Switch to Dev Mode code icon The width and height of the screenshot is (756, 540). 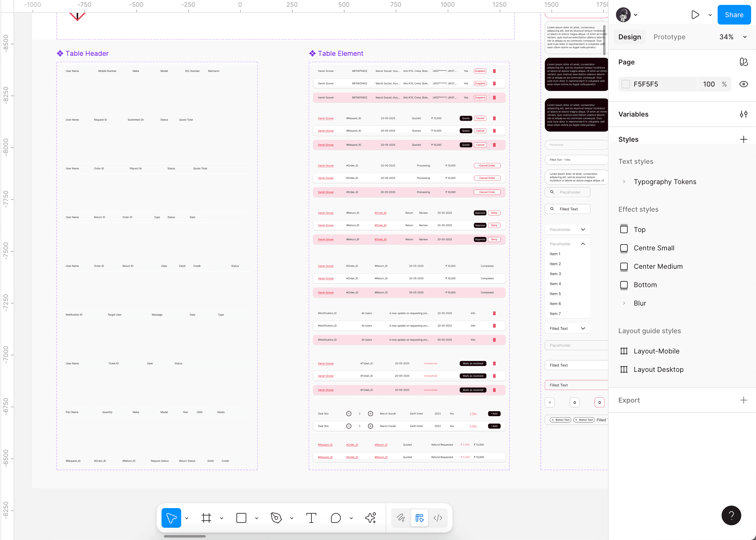click(x=438, y=518)
